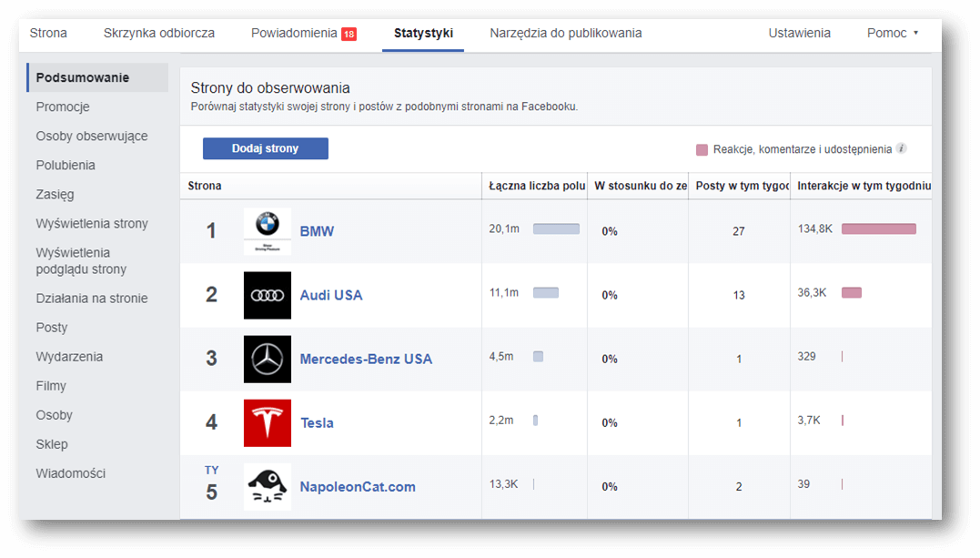Open Wiadomości in the sidebar
The image size is (980, 558).
coord(71,473)
